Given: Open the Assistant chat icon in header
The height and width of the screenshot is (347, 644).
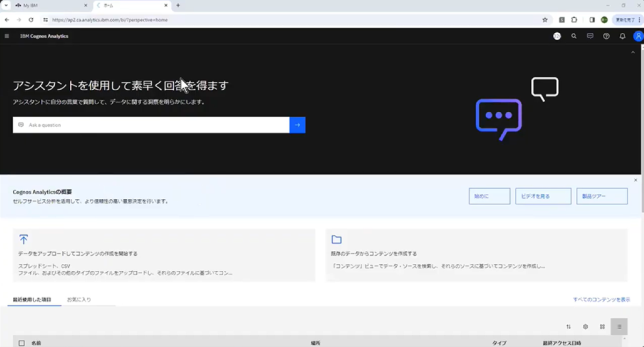Looking at the screenshot, I should (590, 36).
